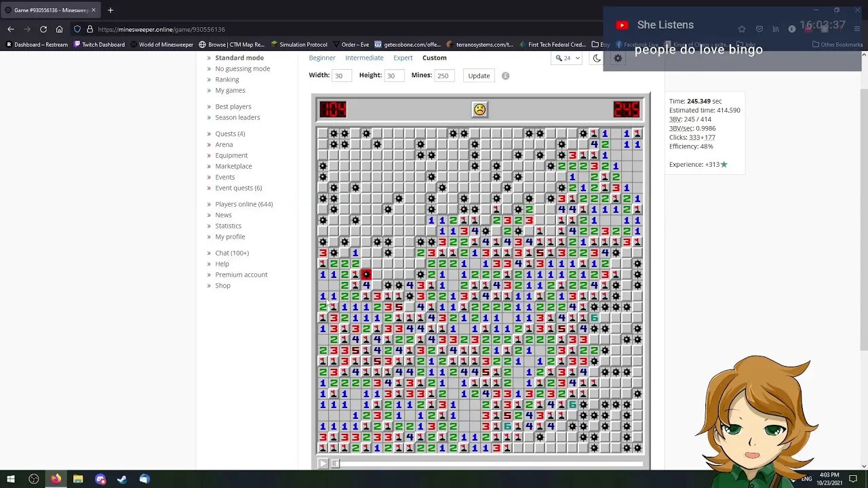Open World of Minesweeper bookmark

161,45
